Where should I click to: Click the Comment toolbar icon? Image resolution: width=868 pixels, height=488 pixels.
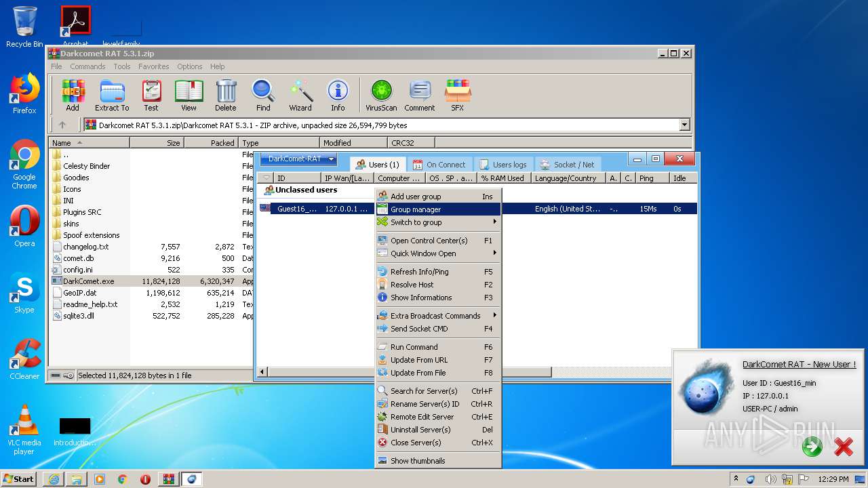tap(420, 96)
